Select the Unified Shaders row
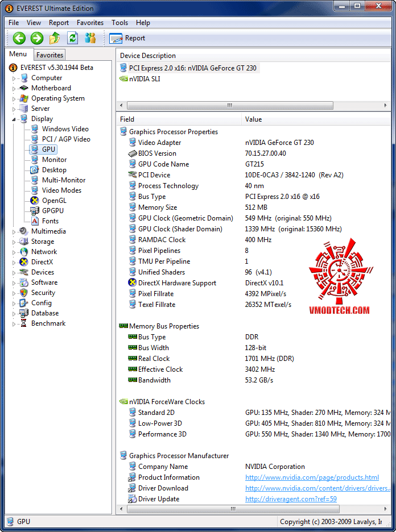The height and width of the screenshot is (532, 396). point(253,272)
